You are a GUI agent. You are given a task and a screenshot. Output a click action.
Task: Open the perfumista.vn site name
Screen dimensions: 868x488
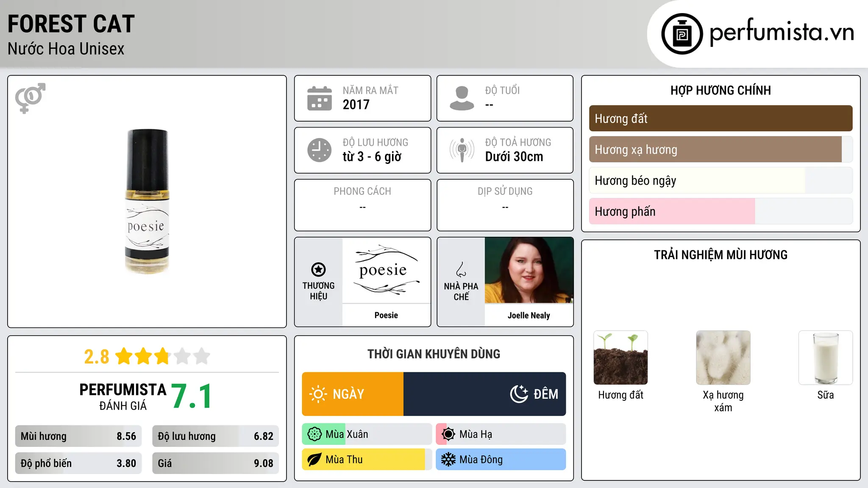pyautogui.click(x=782, y=32)
